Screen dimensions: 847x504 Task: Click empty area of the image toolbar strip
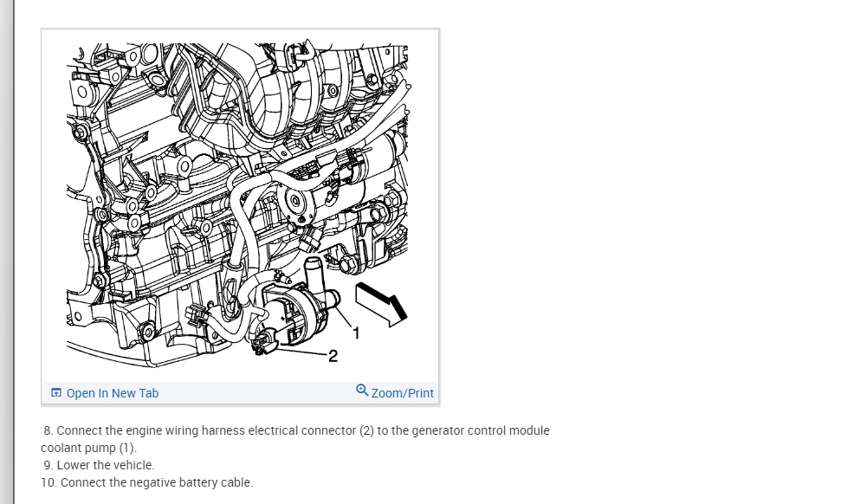[256, 393]
